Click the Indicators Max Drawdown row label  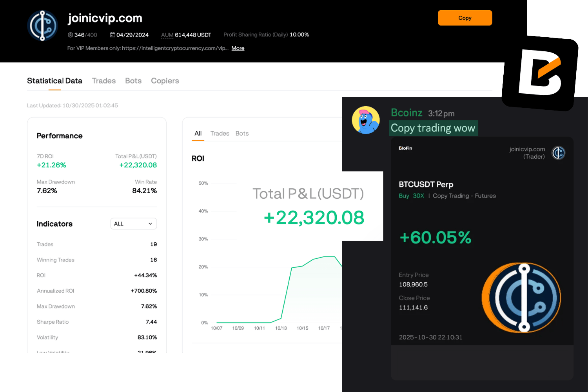tap(56, 307)
